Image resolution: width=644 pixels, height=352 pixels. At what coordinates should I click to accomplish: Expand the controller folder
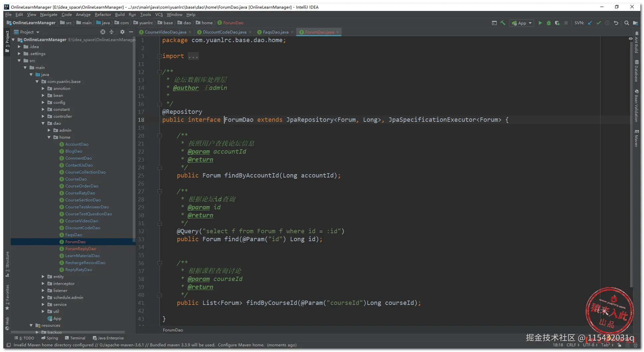(43, 116)
